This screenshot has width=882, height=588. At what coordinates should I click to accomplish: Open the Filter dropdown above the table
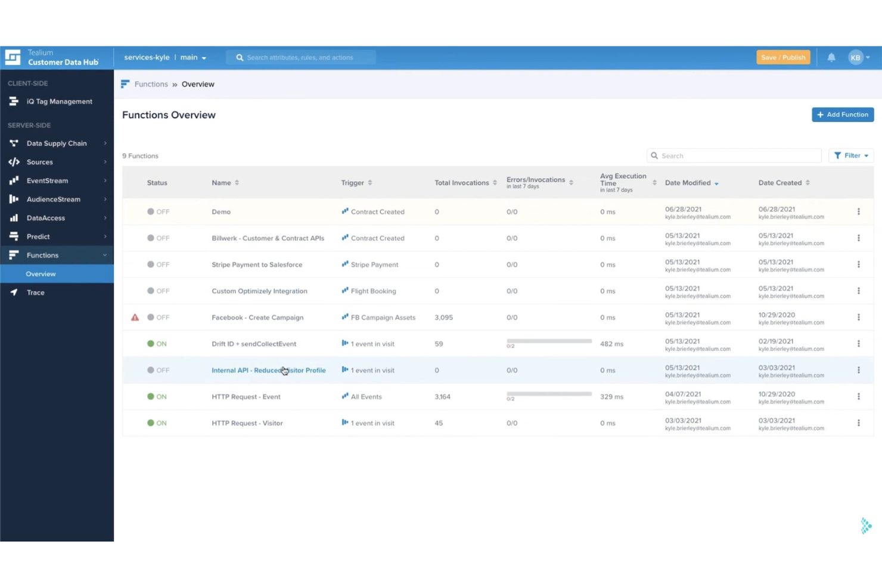coord(851,155)
